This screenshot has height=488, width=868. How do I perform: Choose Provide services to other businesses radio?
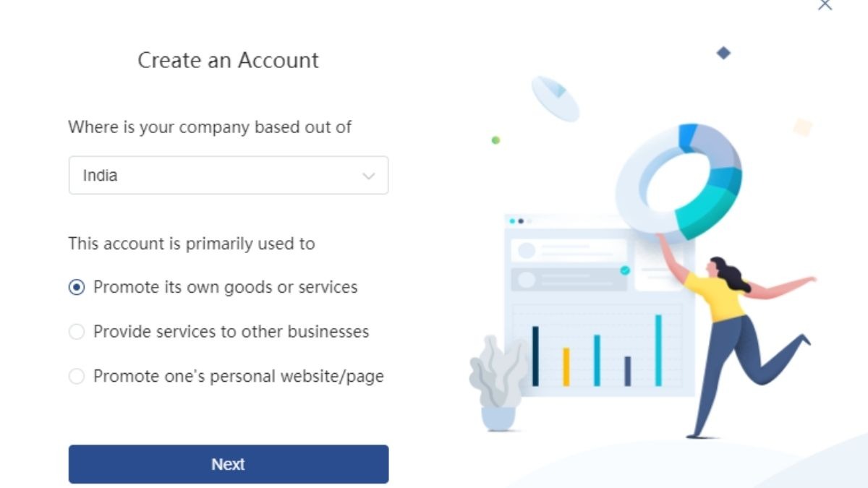76,332
